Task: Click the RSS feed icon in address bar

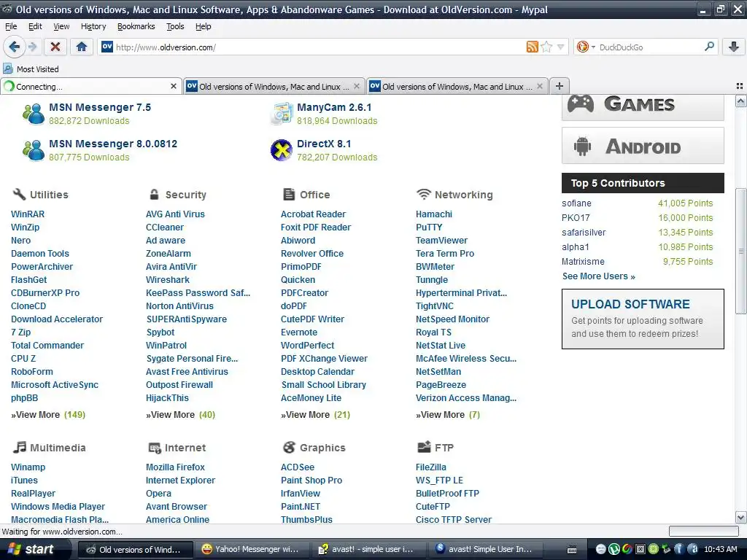Action: [532, 47]
